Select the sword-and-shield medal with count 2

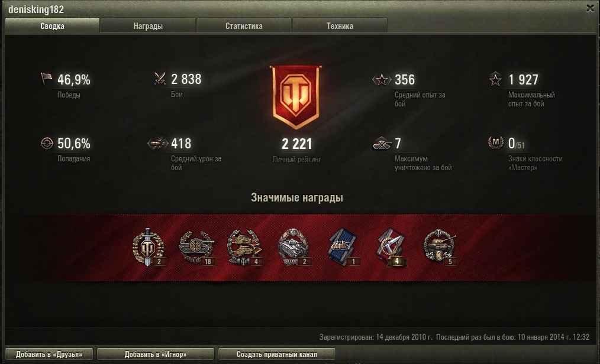[149, 248]
